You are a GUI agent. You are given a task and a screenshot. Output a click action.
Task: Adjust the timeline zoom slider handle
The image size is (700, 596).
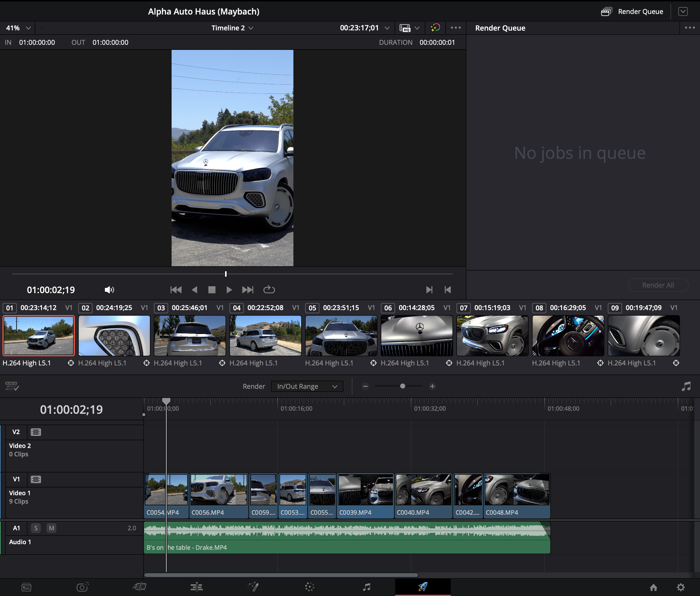tap(402, 386)
